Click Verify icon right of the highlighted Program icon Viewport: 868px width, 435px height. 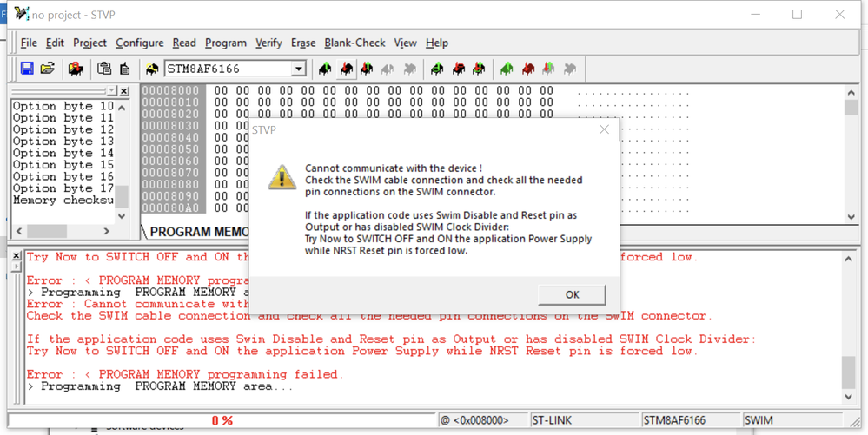click(x=367, y=69)
